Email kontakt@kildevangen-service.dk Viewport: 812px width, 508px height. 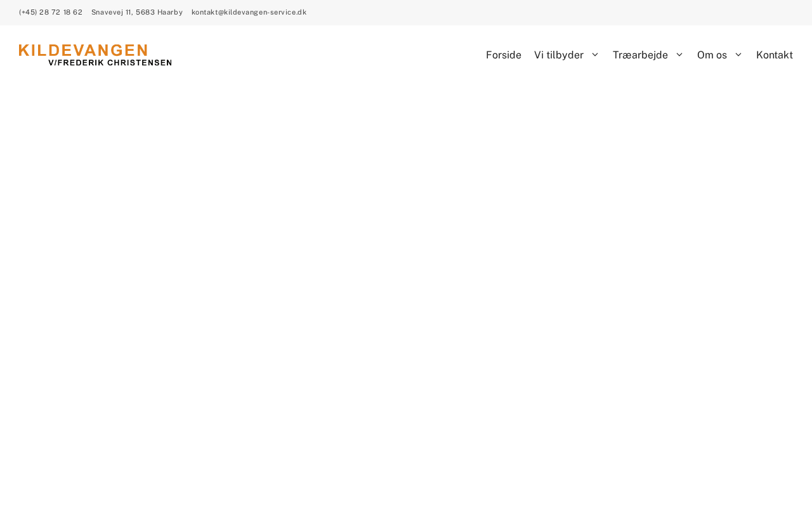[x=249, y=12]
